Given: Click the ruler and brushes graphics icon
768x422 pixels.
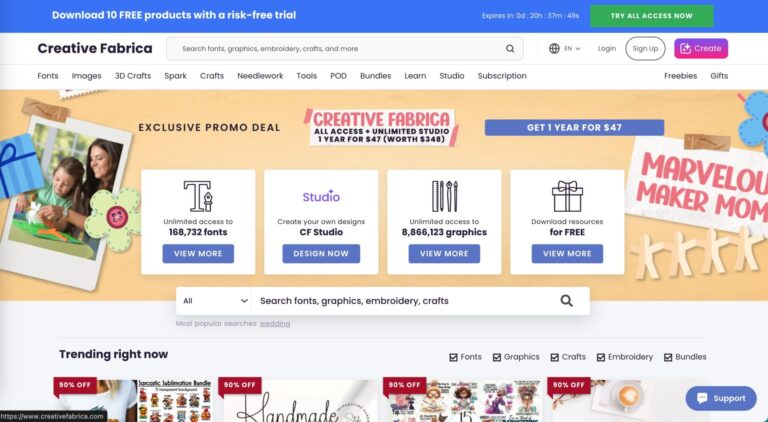Looking at the screenshot, I should 444,196.
